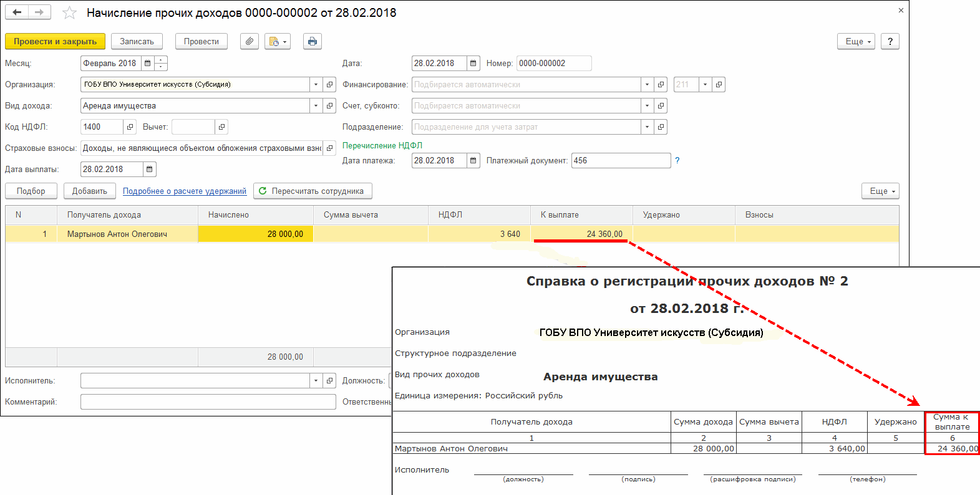This screenshot has height=495, width=980.
Task: Expand the Финансирование dropdown
Action: click(x=648, y=84)
